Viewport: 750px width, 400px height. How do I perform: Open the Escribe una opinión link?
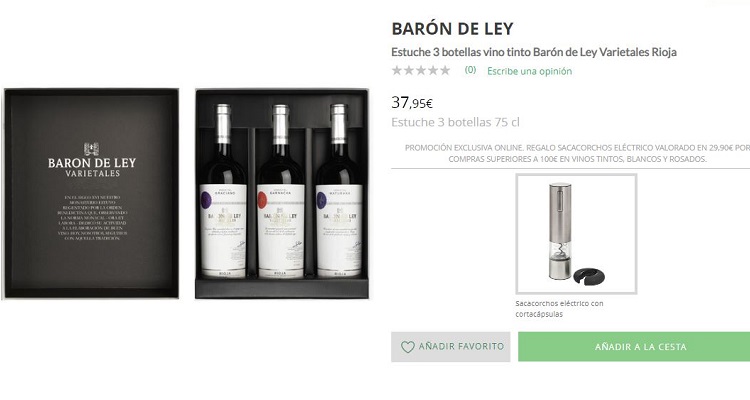pyautogui.click(x=529, y=71)
